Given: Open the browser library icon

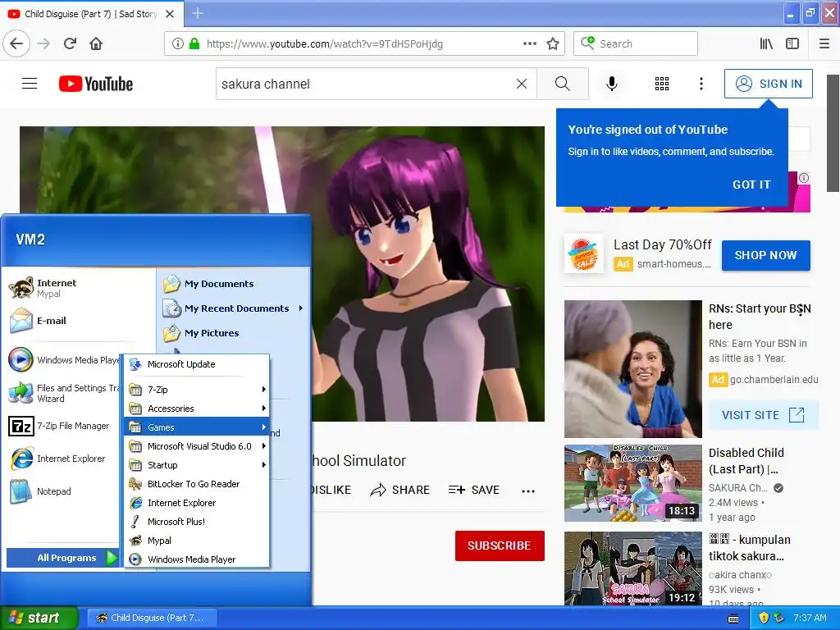Looking at the screenshot, I should click(x=766, y=43).
